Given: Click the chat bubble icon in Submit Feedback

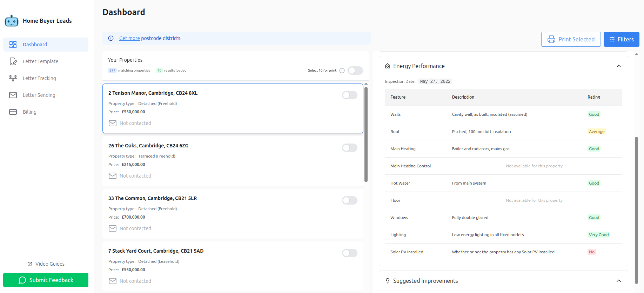Looking at the screenshot, I should click(x=22, y=280).
